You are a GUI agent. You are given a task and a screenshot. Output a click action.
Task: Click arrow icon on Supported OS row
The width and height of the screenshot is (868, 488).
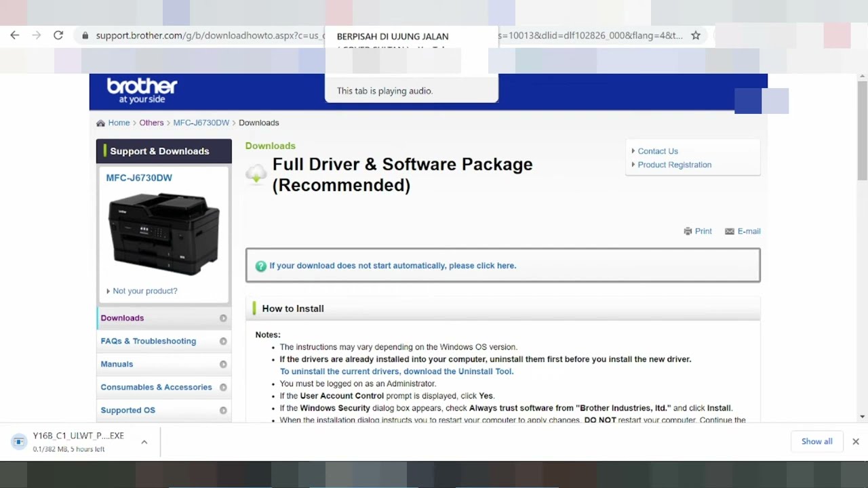[x=223, y=410]
